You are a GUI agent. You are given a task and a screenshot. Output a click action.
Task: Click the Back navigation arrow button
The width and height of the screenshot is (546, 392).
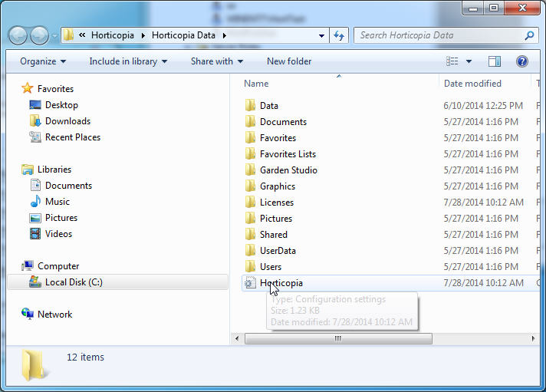coord(18,35)
